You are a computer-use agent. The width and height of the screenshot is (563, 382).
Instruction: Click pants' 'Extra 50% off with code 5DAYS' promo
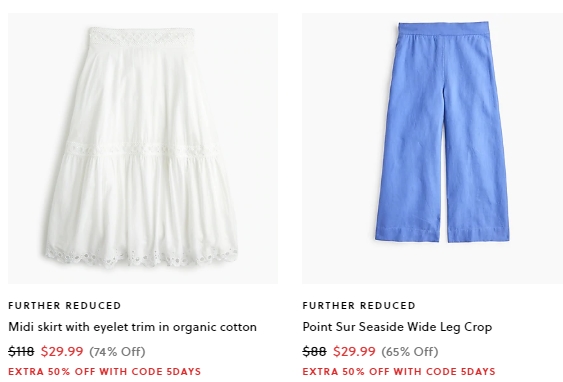(399, 371)
